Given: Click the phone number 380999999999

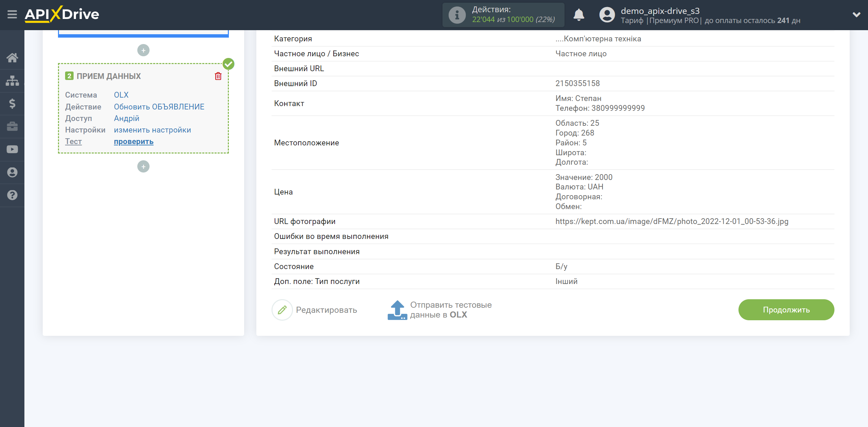Looking at the screenshot, I should pos(618,108).
